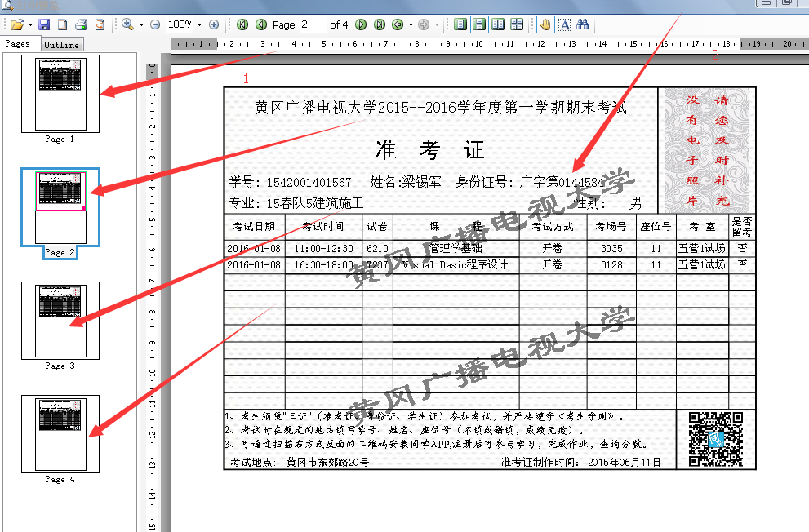Click the red missing-photo placeholder box

(x=707, y=150)
